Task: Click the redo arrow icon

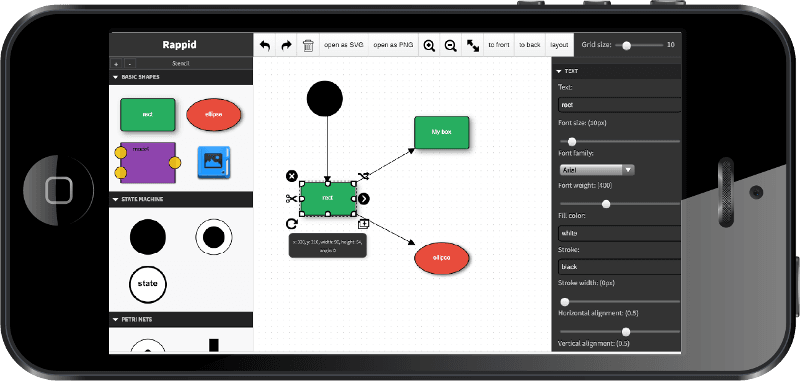Action: pos(286,45)
